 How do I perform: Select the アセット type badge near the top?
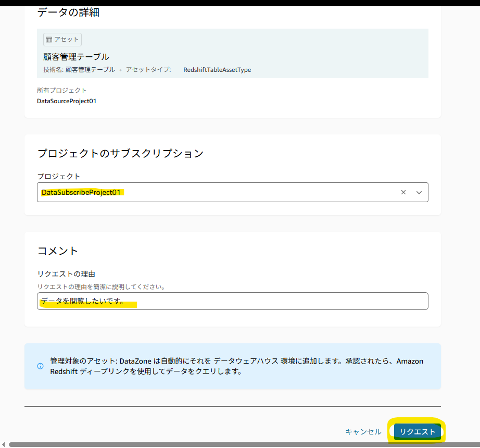[62, 39]
